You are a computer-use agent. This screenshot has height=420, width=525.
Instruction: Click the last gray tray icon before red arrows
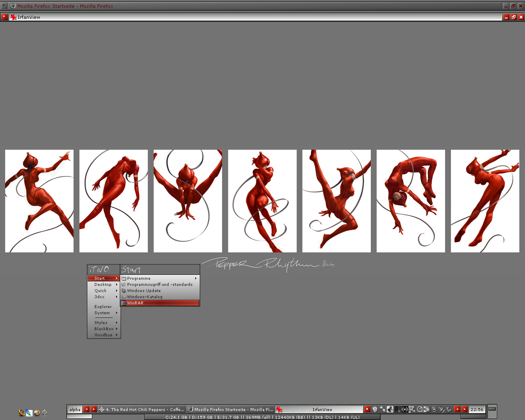pos(449,409)
